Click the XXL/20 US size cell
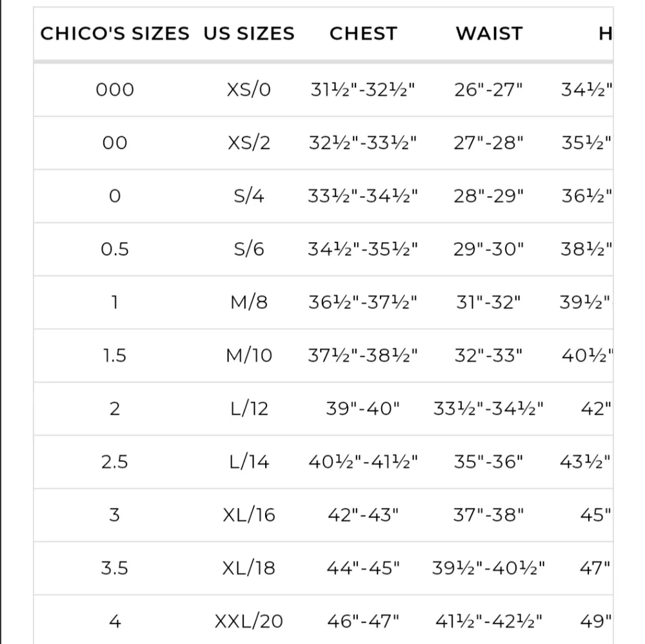 click(x=249, y=621)
